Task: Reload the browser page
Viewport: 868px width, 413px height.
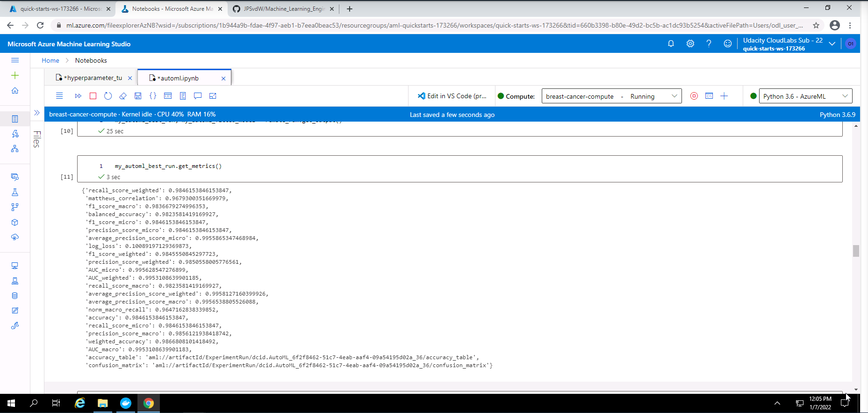Action: tap(40, 25)
